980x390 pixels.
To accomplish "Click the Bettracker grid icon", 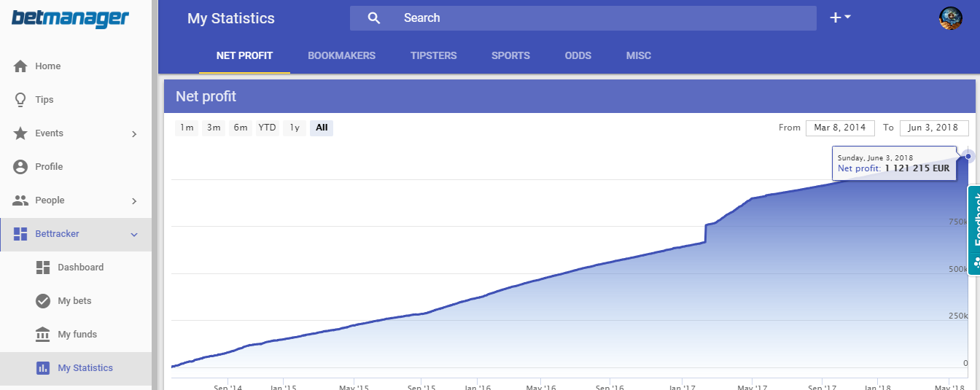I will click(x=20, y=234).
